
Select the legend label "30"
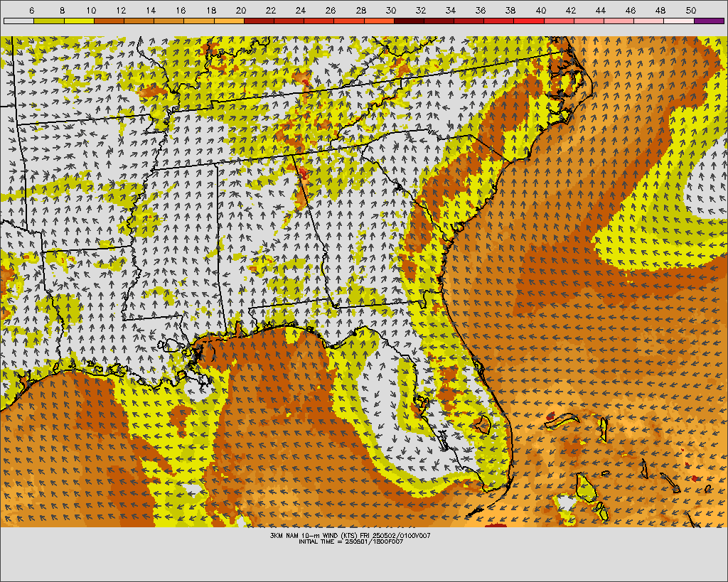tap(391, 10)
